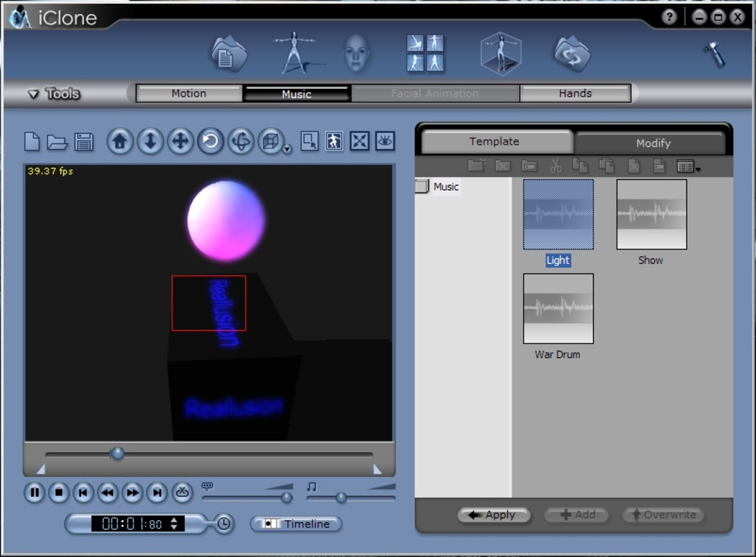Click the eye preview icon above the viewport
This screenshot has height=557, width=756.
tap(385, 142)
